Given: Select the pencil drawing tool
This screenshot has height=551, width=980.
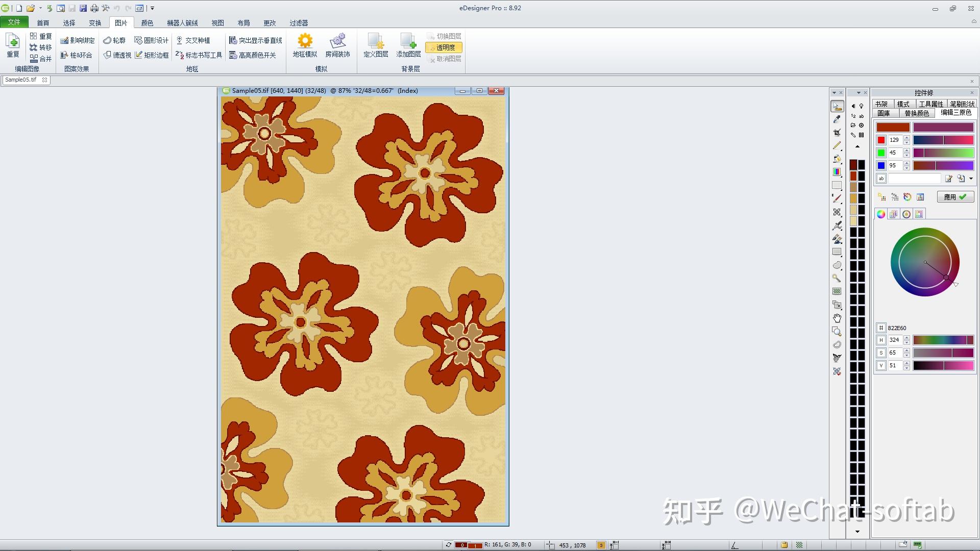Looking at the screenshot, I should pyautogui.click(x=837, y=146).
